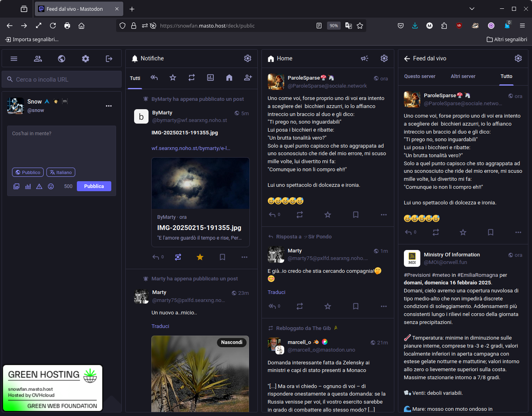Bookmark ByMarty's post
This screenshot has width=532, height=416.
pos(223,257)
